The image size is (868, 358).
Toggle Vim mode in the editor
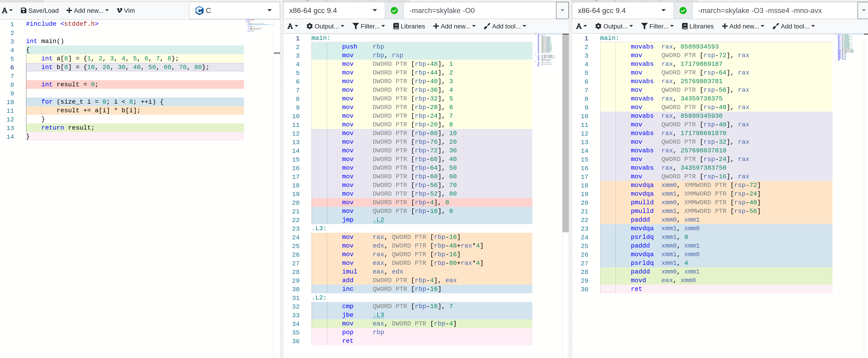click(126, 11)
